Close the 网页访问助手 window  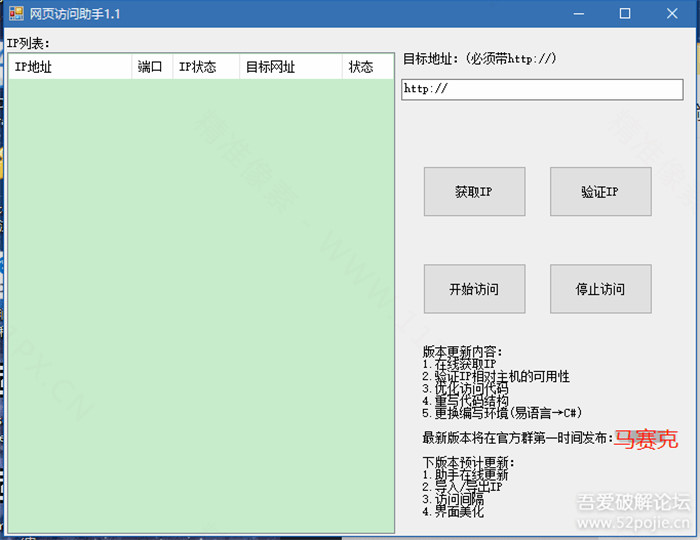671,14
